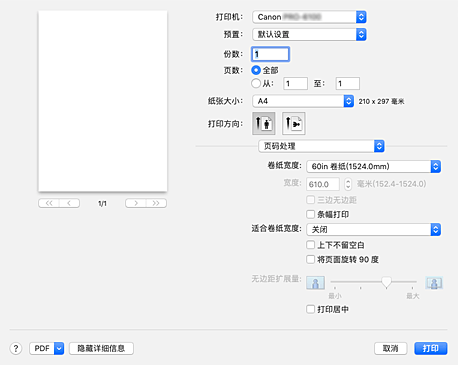Image resolution: width=458 pixels, height=365 pixels.
Task: Click the PDF button
Action: coord(42,348)
